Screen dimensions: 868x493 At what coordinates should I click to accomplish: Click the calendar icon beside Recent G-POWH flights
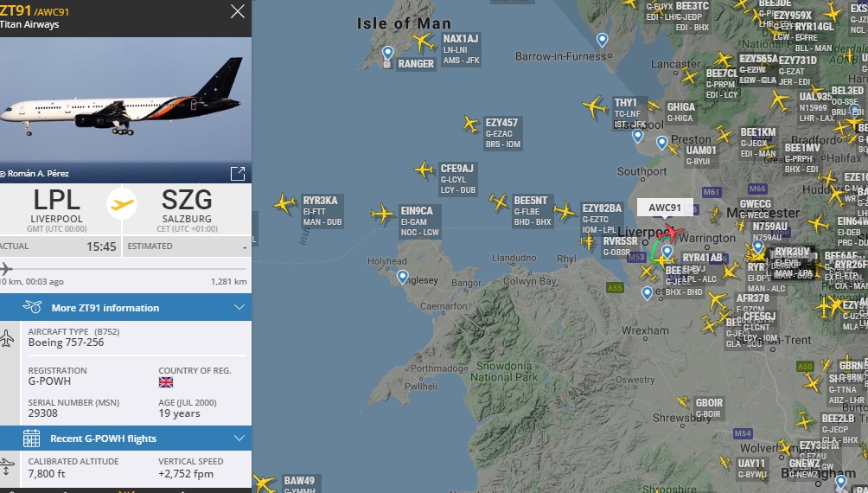[x=31, y=439]
